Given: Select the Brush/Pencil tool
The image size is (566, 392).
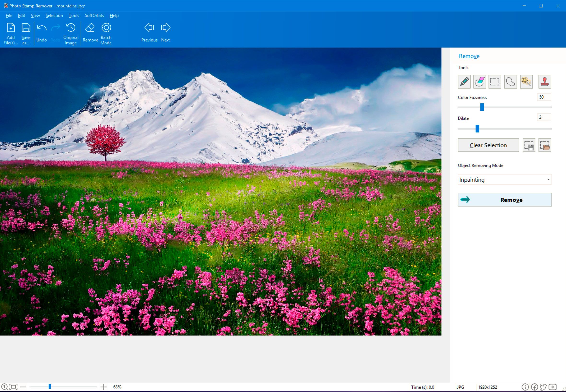Looking at the screenshot, I should pyautogui.click(x=464, y=81).
